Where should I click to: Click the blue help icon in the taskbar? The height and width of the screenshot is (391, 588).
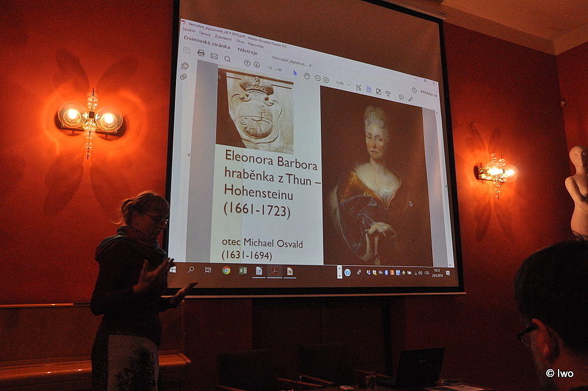pos(348,273)
